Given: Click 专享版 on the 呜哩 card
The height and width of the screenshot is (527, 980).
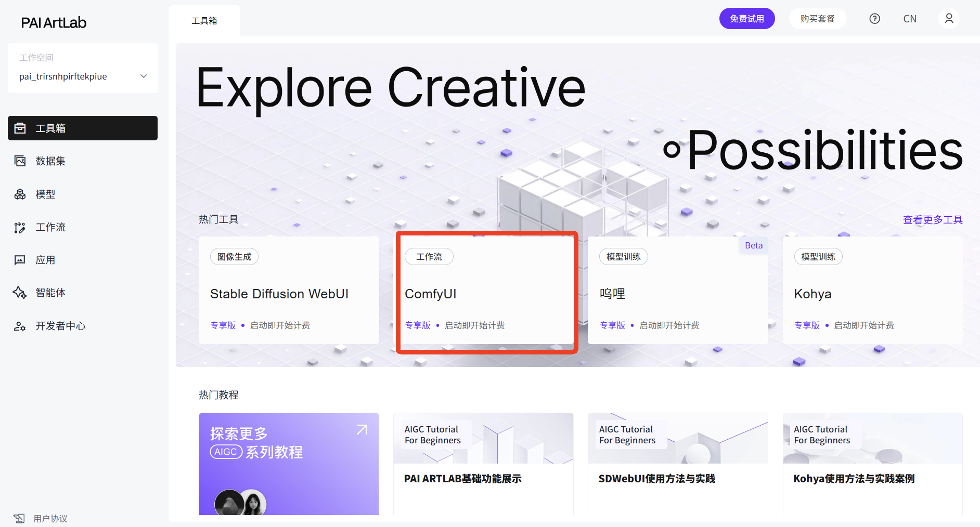Looking at the screenshot, I should [x=612, y=325].
